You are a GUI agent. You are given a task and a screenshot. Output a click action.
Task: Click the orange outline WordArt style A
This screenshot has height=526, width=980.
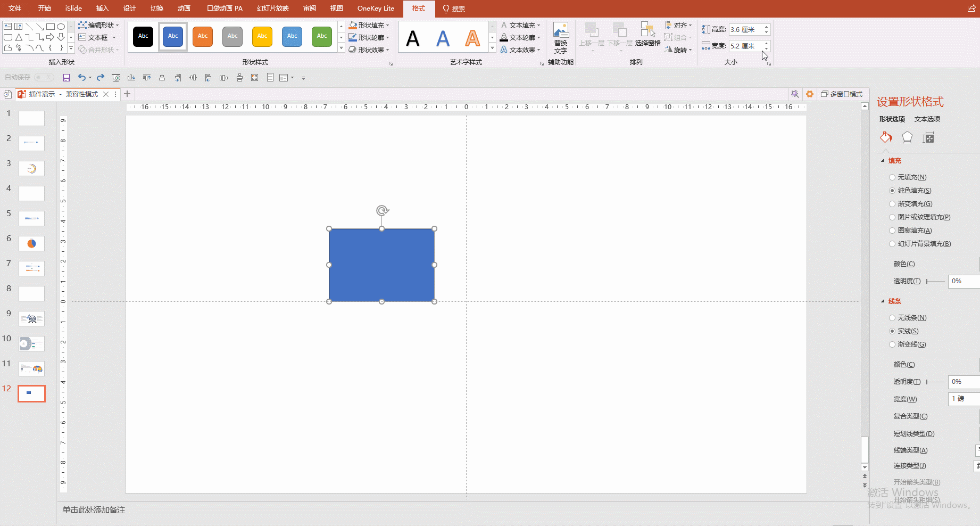pos(472,38)
